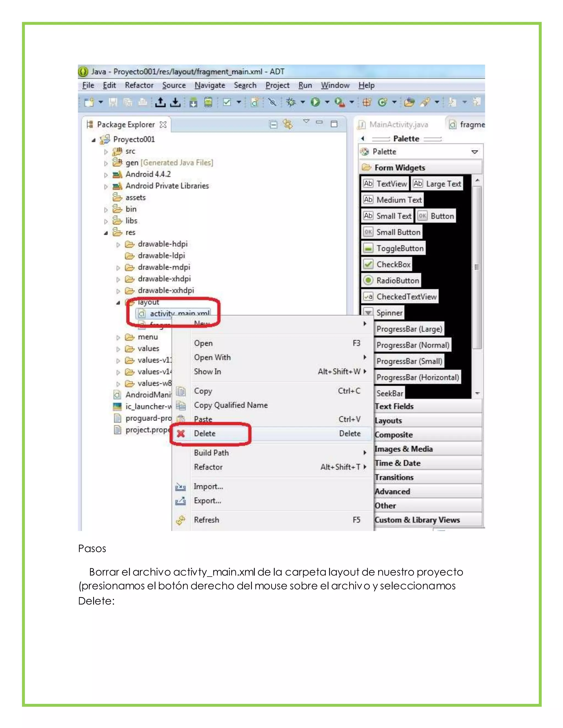Maximize the Package Explorer view
This screenshot has width=563, height=728.
click(x=334, y=124)
